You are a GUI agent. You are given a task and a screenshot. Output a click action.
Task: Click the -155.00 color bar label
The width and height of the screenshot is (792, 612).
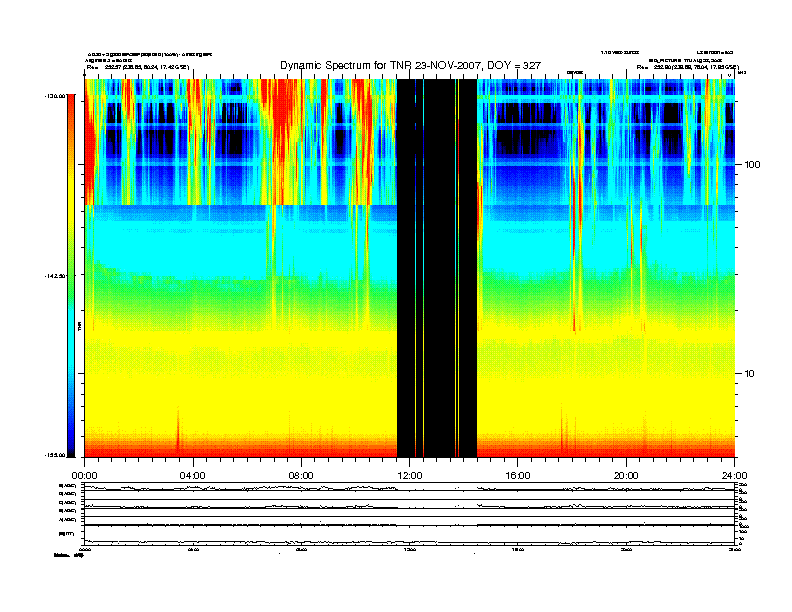tap(55, 455)
